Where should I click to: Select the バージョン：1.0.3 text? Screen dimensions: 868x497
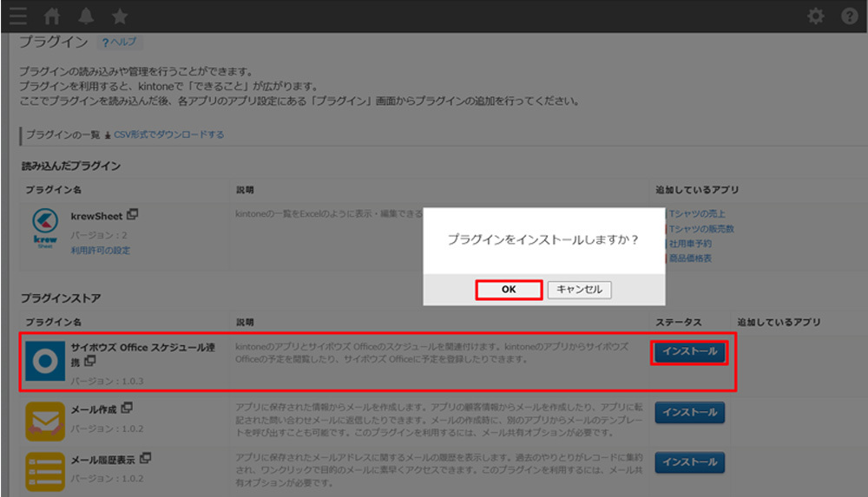tap(107, 381)
